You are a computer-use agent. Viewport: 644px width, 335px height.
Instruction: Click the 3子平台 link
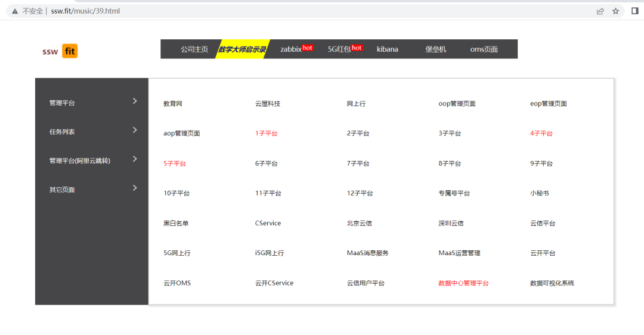point(450,134)
